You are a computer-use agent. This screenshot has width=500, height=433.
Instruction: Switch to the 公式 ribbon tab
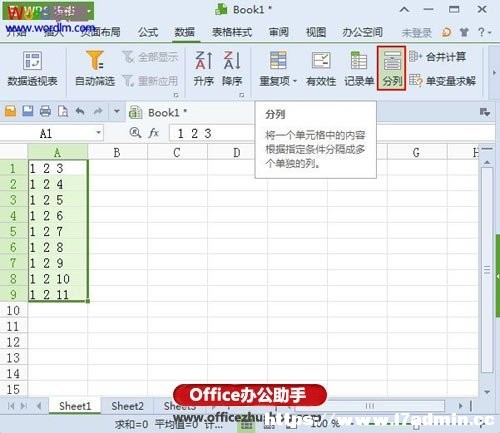pyautogui.click(x=148, y=32)
